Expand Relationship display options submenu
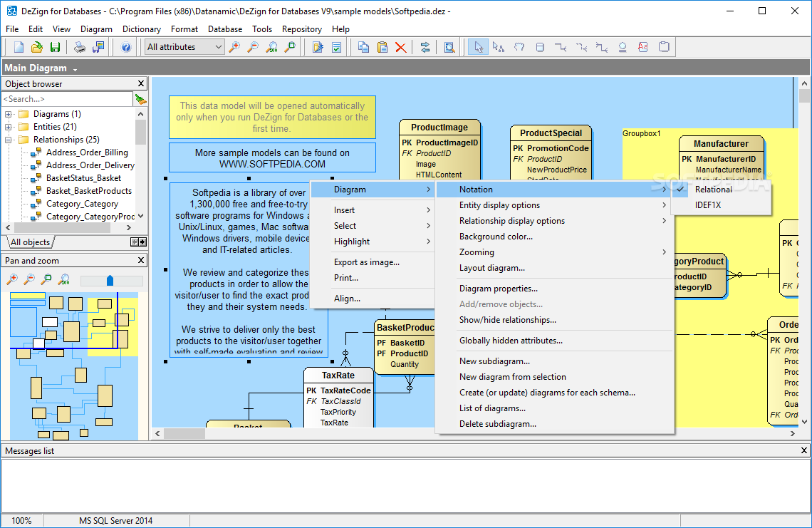This screenshot has height=528, width=812. pyautogui.click(x=555, y=221)
